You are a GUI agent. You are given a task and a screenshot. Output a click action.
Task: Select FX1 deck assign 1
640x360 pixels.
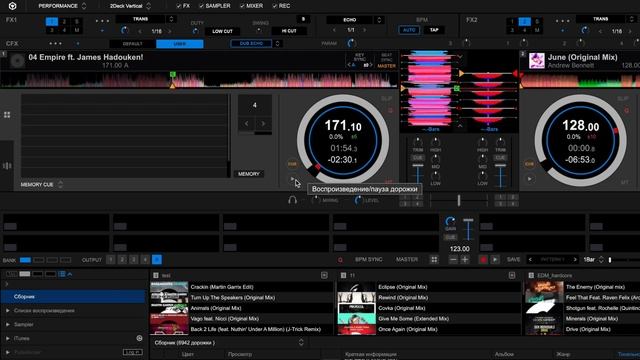click(x=51, y=21)
